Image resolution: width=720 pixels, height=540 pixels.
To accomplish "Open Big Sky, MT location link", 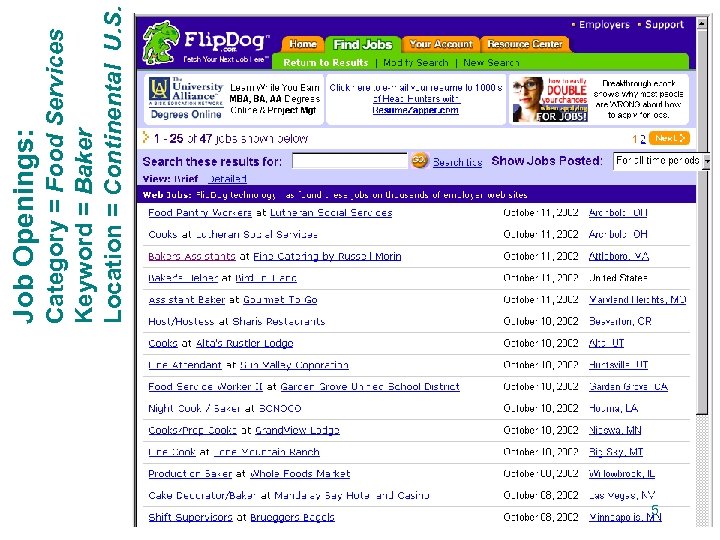I will 616,452.
